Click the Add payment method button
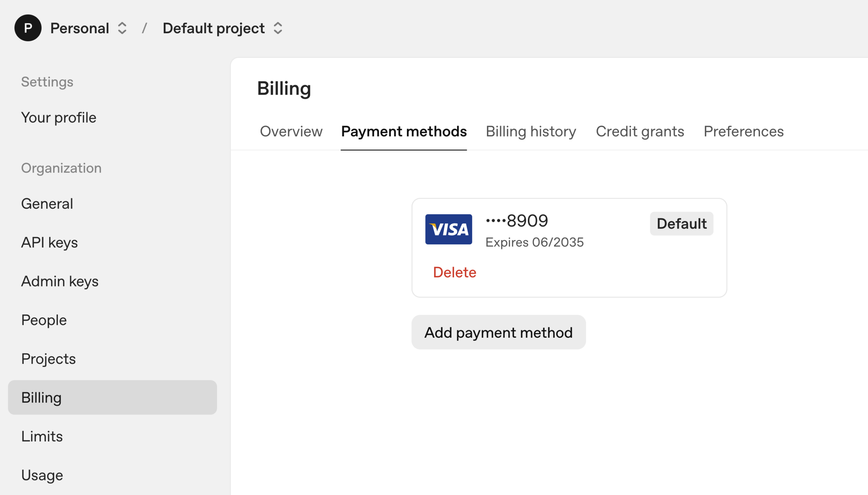Screen dimensions: 868x495 (x=498, y=332)
